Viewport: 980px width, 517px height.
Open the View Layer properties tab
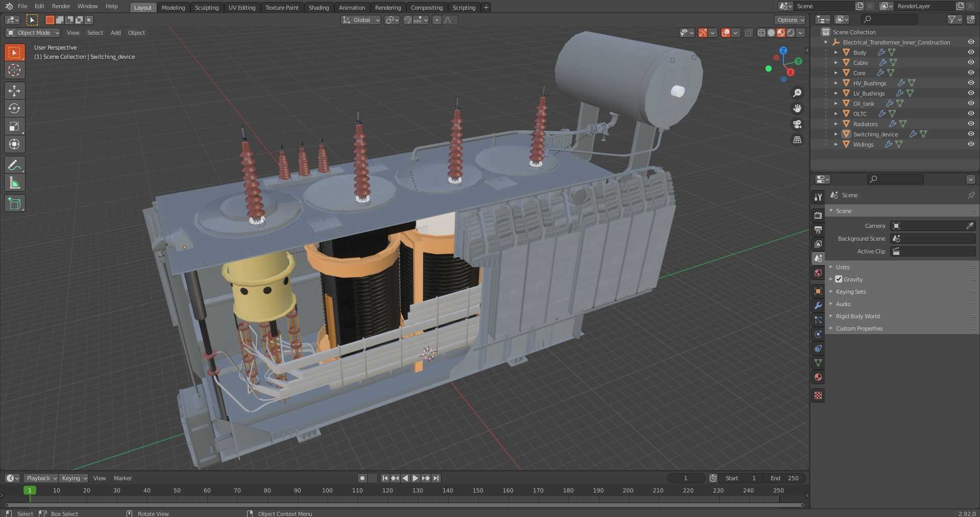[x=818, y=244]
